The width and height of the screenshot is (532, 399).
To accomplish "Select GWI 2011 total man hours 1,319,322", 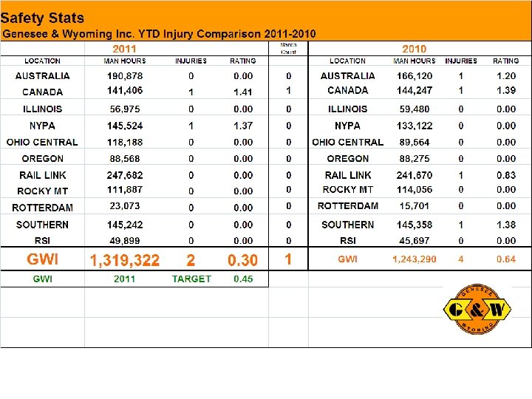I will (x=125, y=260).
